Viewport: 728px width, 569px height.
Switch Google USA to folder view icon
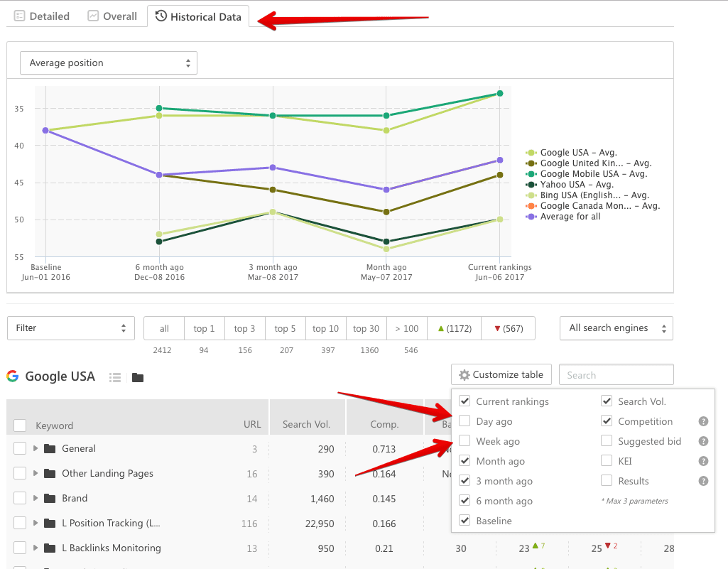pyautogui.click(x=137, y=377)
